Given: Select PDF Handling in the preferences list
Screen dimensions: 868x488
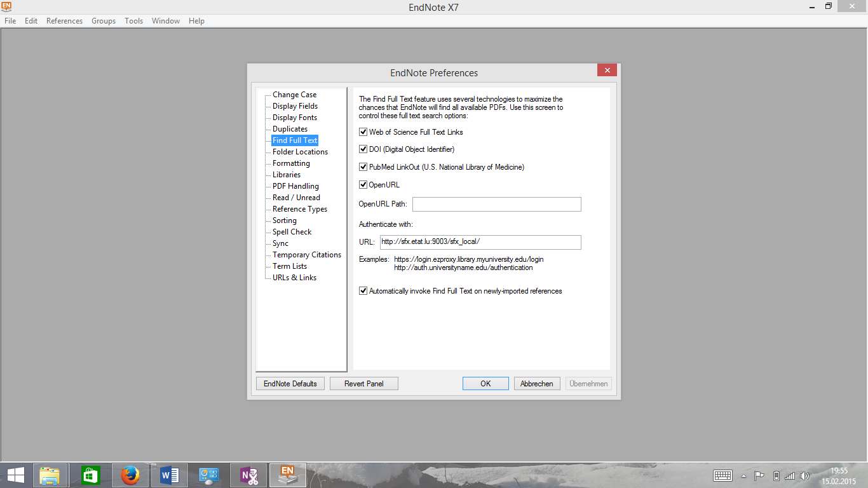Looking at the screenshot, I should point(295,186).
